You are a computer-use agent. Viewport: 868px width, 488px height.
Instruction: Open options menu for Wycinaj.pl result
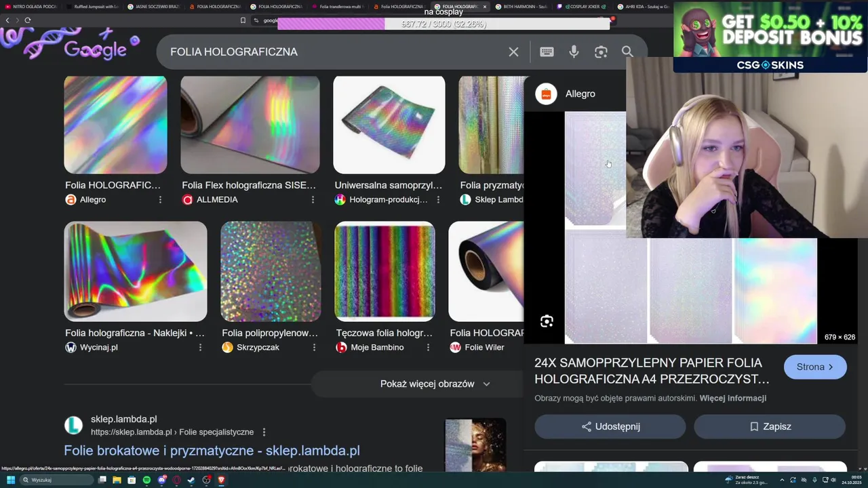[x=200, y=347]
